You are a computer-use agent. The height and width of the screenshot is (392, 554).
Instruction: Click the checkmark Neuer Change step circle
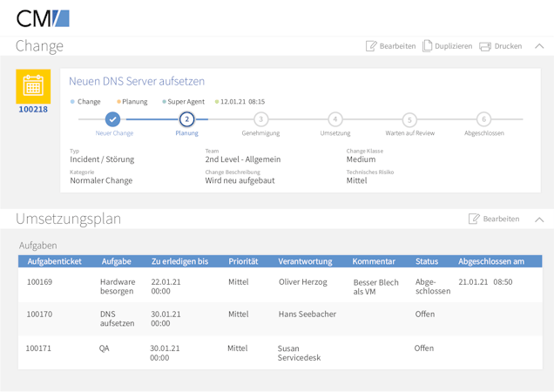pyautogui.click(x=112, y=119)
